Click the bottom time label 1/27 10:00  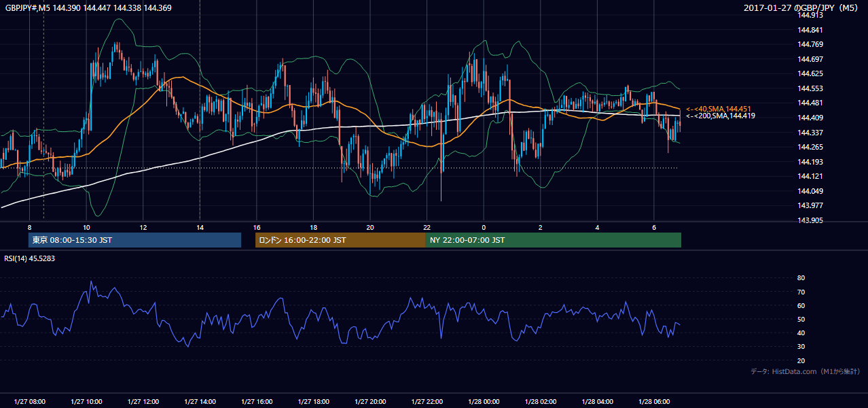click(x=86, y=402)
